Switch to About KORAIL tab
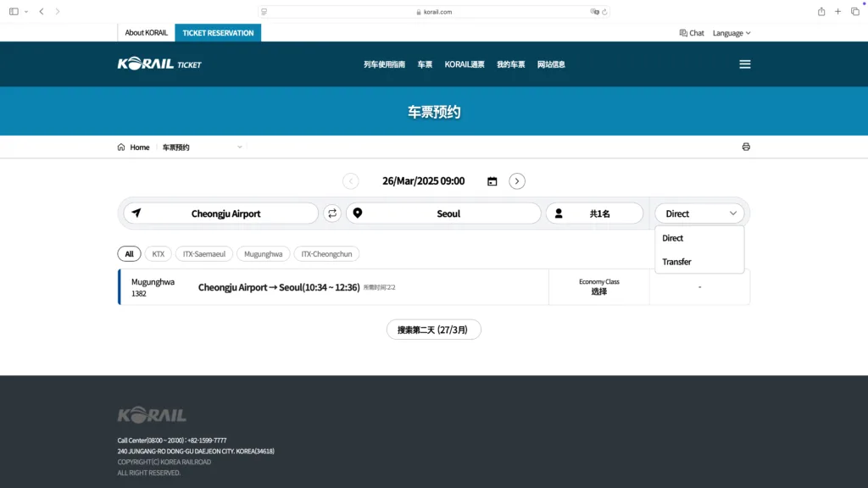 [146, 33]
